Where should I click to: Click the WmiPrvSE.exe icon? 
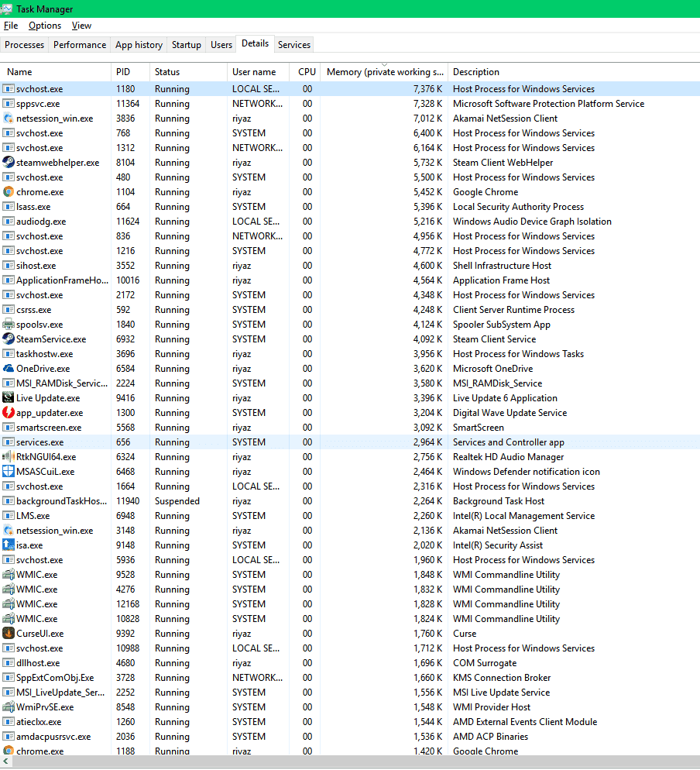click(8, 707)
